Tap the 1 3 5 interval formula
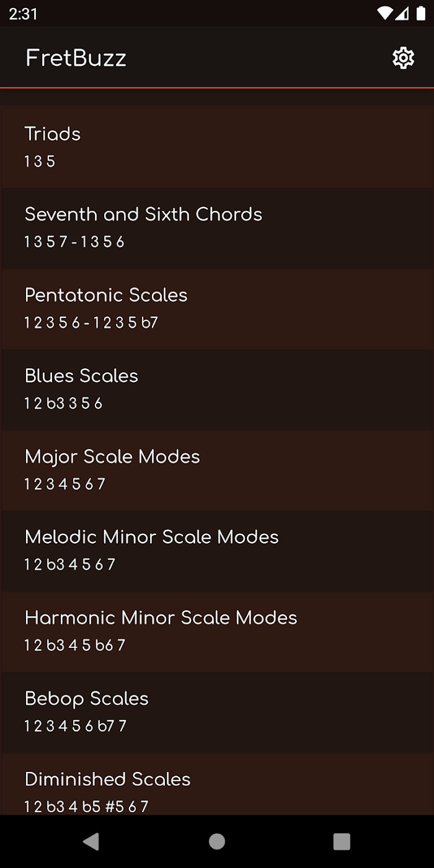434x868 pixels. click(x=40, y=162)
